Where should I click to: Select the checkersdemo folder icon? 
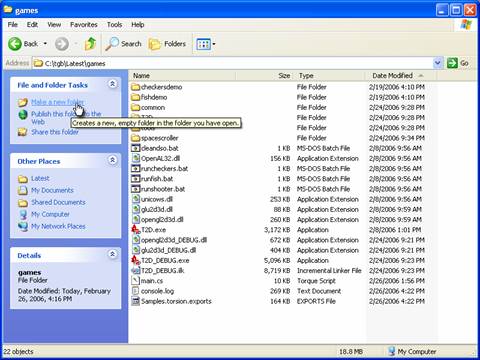135,87
